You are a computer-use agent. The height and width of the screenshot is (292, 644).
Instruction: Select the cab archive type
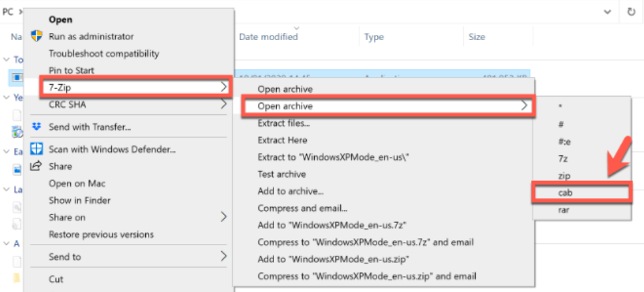(565, 193)
